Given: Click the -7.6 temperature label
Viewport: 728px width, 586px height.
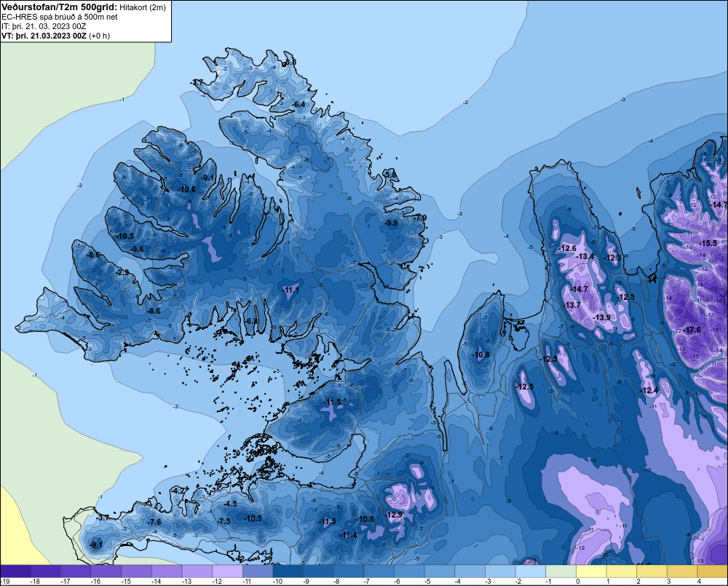Looking at the screenshot, I should click(154, 522).
